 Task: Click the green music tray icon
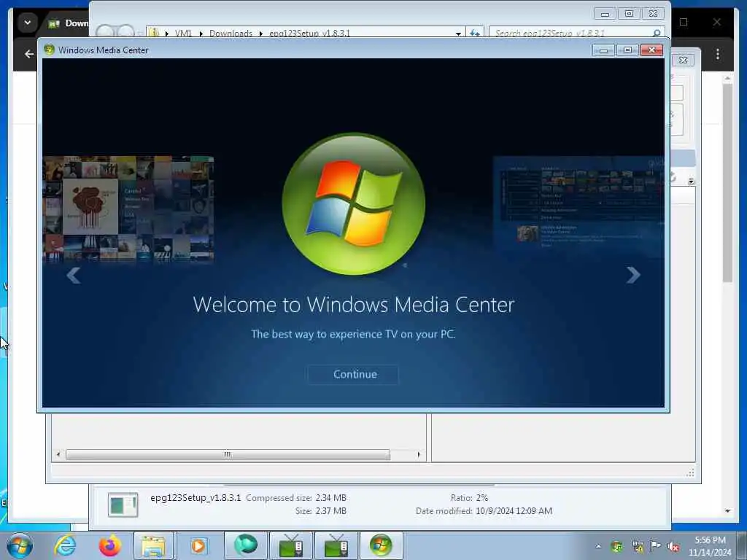pos(616,546)
